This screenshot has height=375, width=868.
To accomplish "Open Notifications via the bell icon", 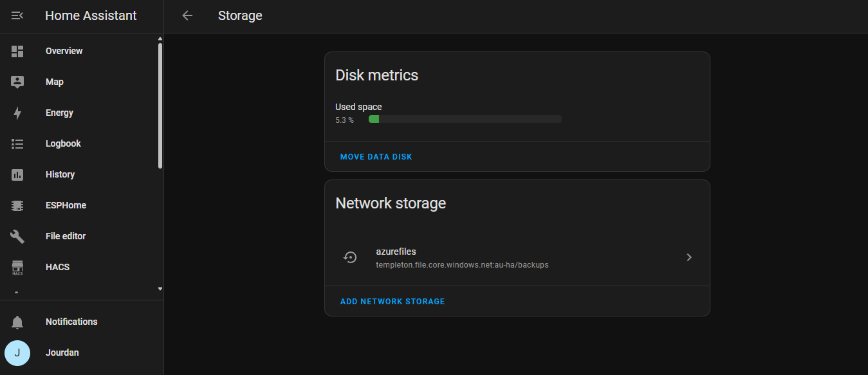I will [17, 322].
